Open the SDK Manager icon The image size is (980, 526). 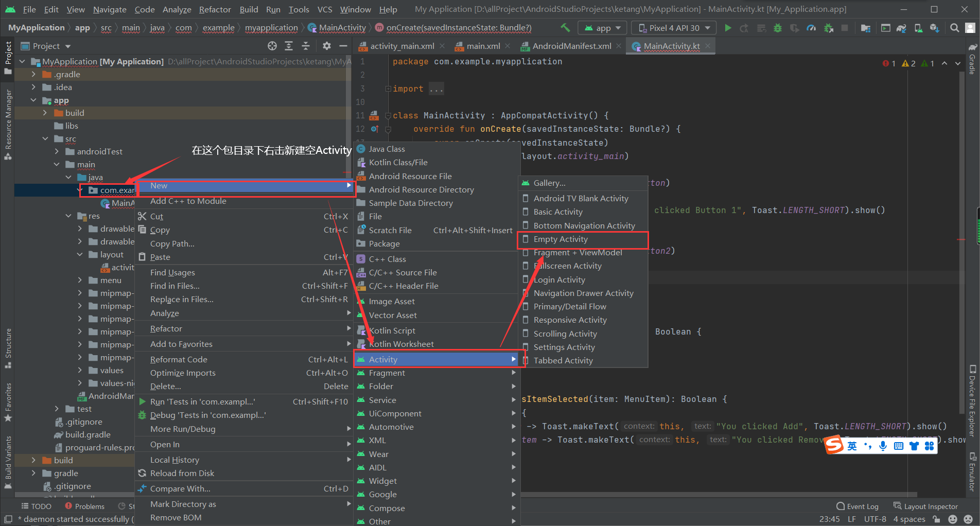[x=935, y=28]
